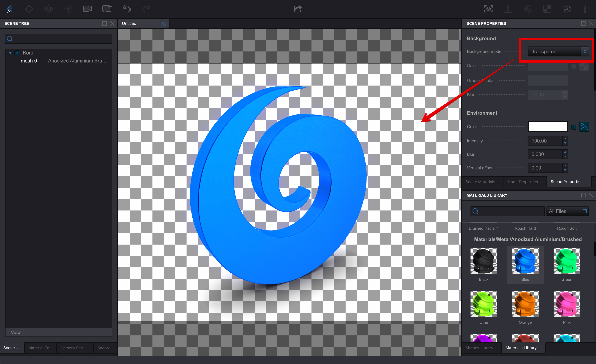Collapse the Koru node in Scene Tree
The height and width of the screenshot is (364, 596).
[x=10, y=53]
